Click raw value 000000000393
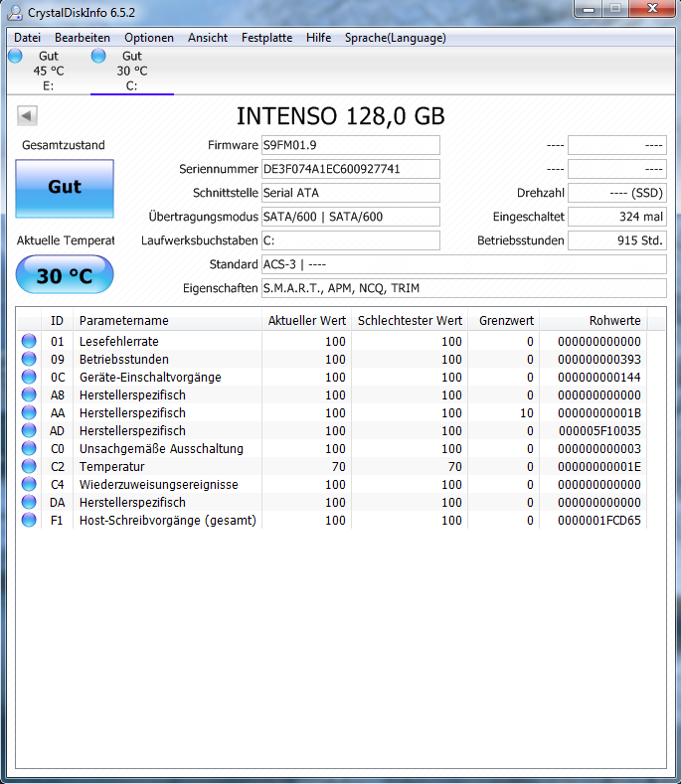Screen dimensions: 681x784 tap(598, 360)
